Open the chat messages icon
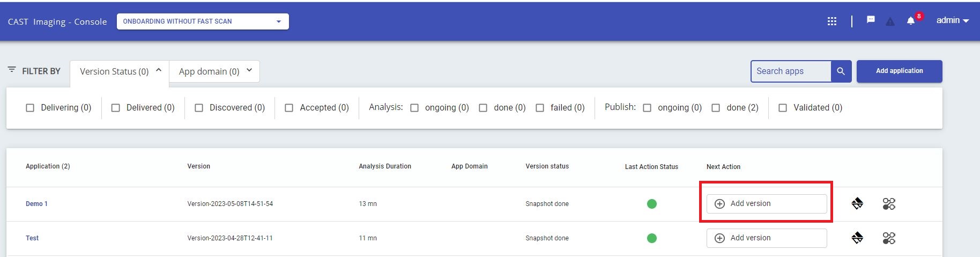 tap(871, 20)
